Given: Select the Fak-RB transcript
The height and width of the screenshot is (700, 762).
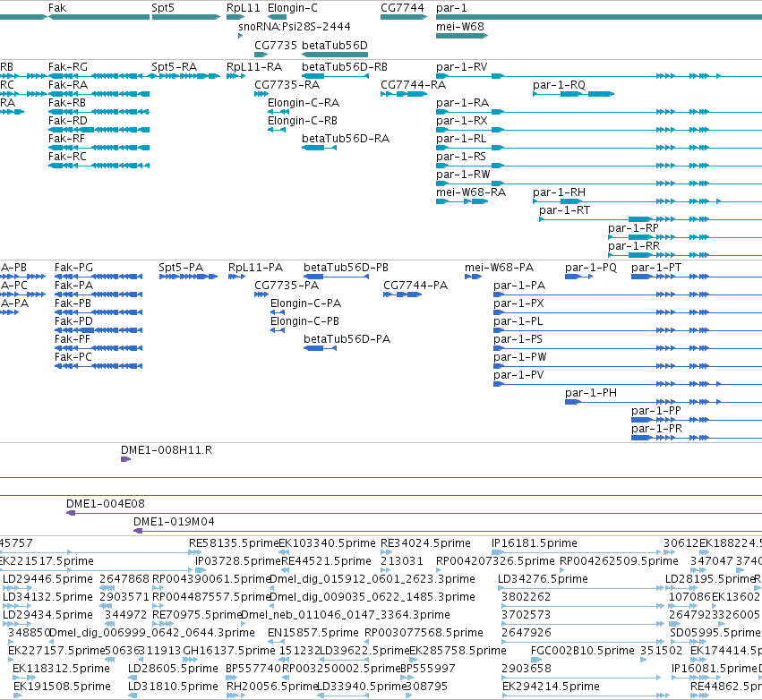Looking at the screenshot, I should tap(99, 112).
